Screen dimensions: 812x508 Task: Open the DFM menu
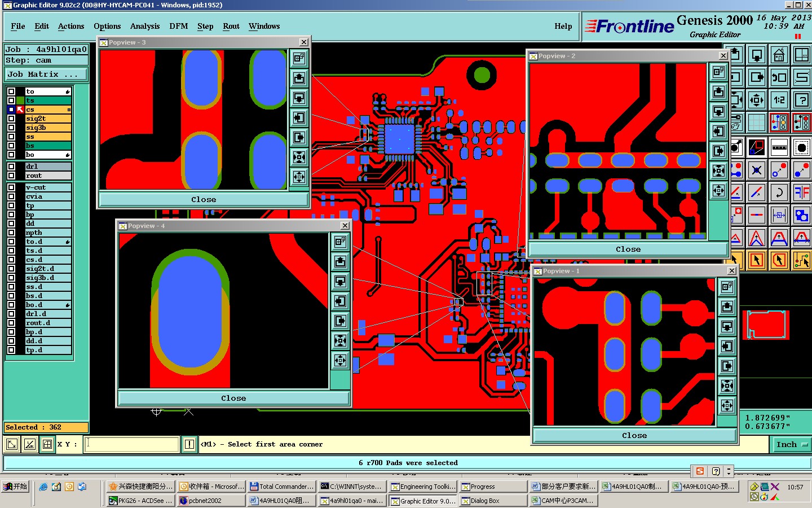179,26
